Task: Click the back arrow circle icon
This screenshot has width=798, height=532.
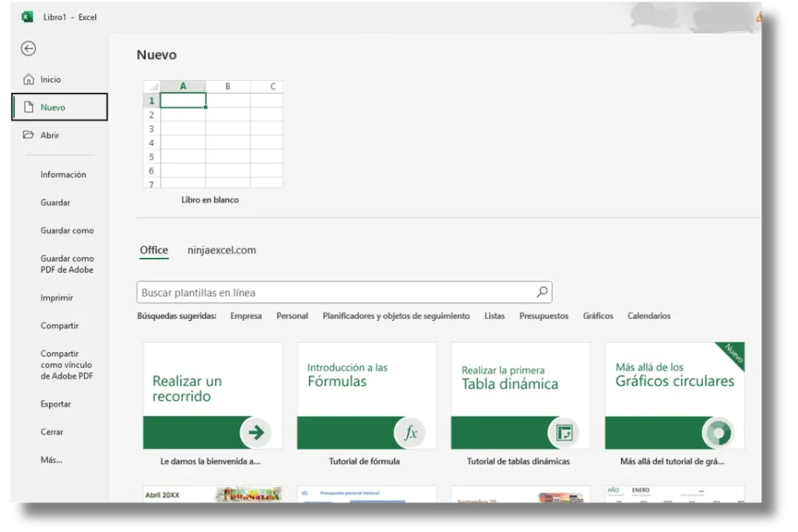Action: 29,48
